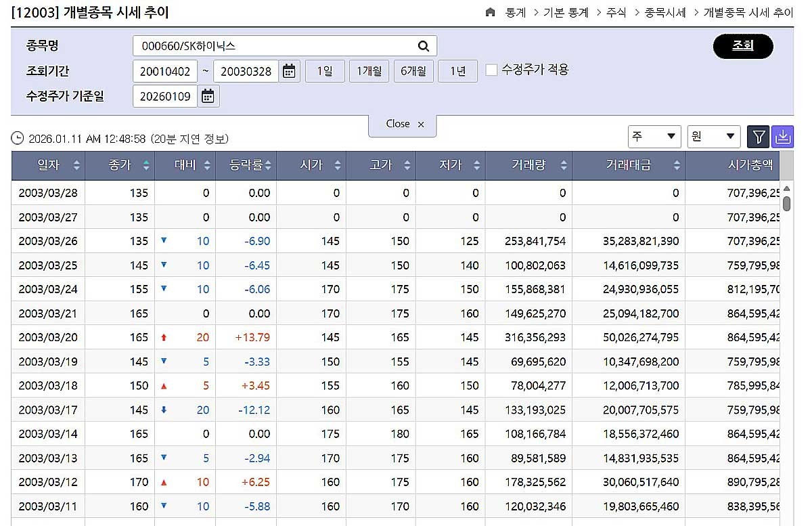This screenshot has width=812, height=526.
Task: Select the 1일 period button
Action: (325, 71)
